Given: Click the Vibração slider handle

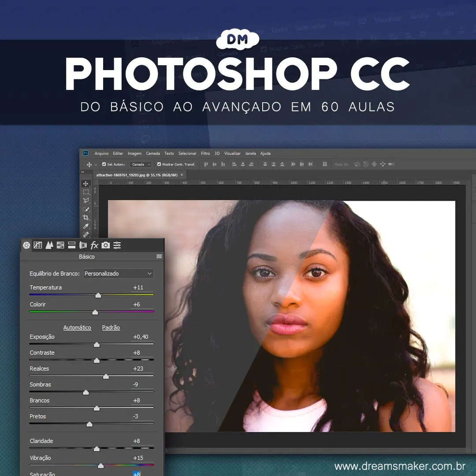Looking at the screenshot, I should pos(101,466).
